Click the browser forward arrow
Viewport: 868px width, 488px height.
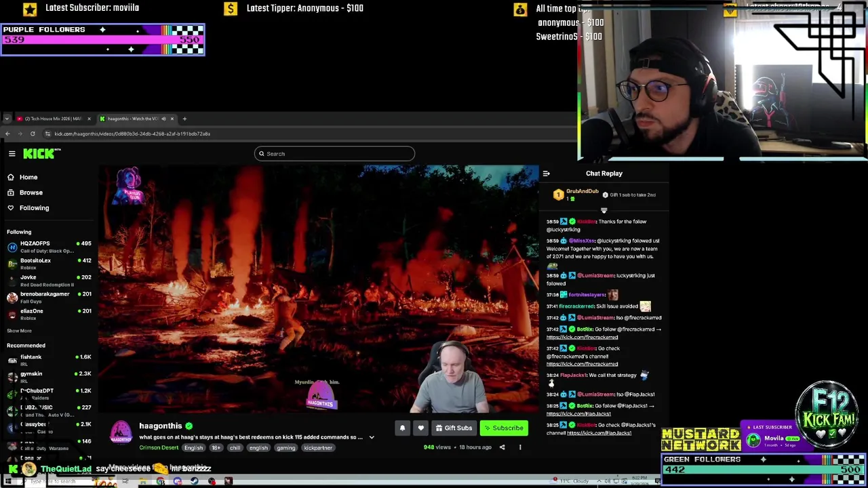(20, 134)
